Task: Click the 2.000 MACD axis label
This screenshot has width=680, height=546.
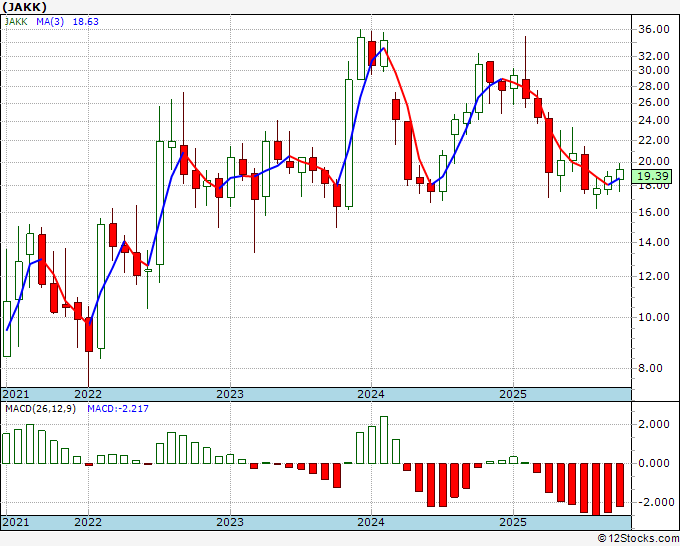Action: [x=654, y=425]
